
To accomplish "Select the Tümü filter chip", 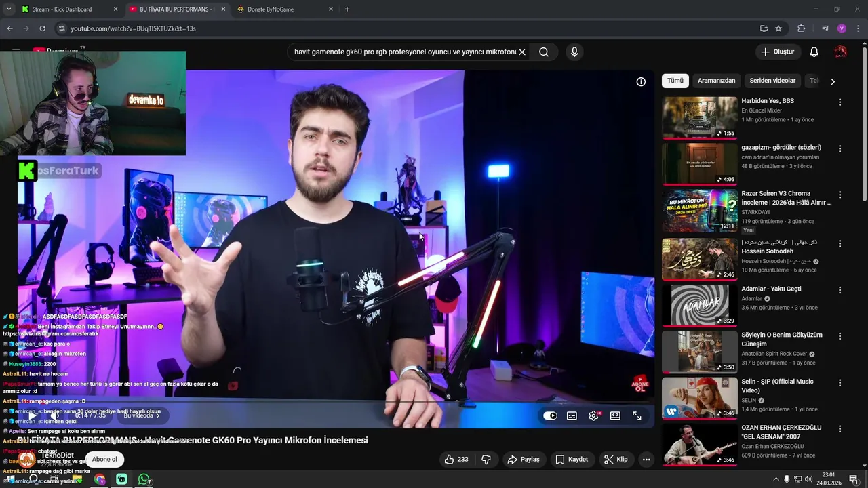I will coord(675,81).
